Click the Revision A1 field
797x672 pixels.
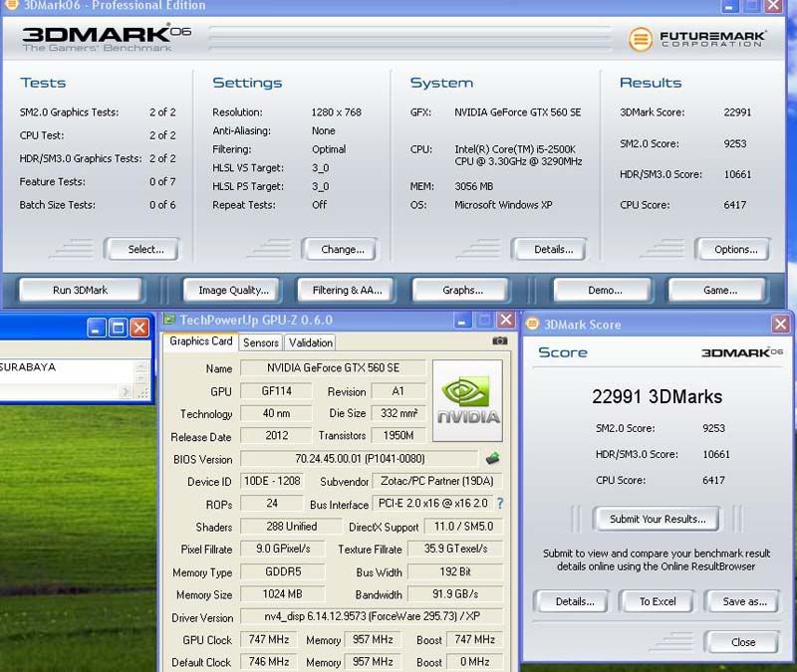coord(398,391)
